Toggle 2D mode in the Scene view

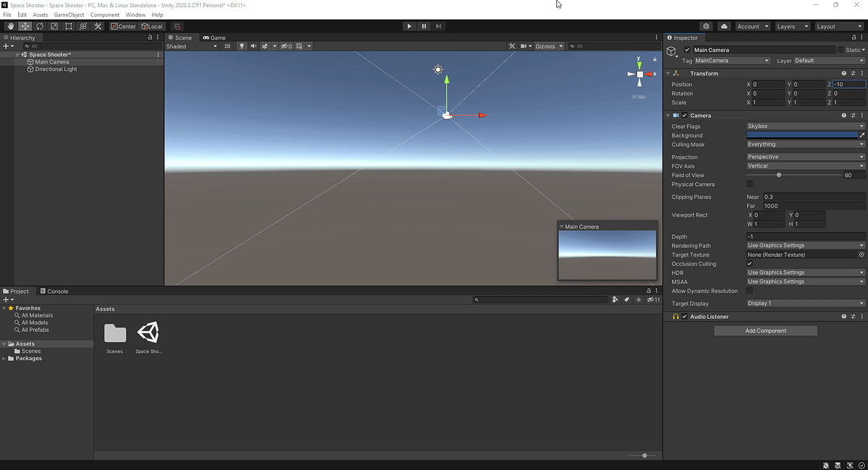coord(227,46)
